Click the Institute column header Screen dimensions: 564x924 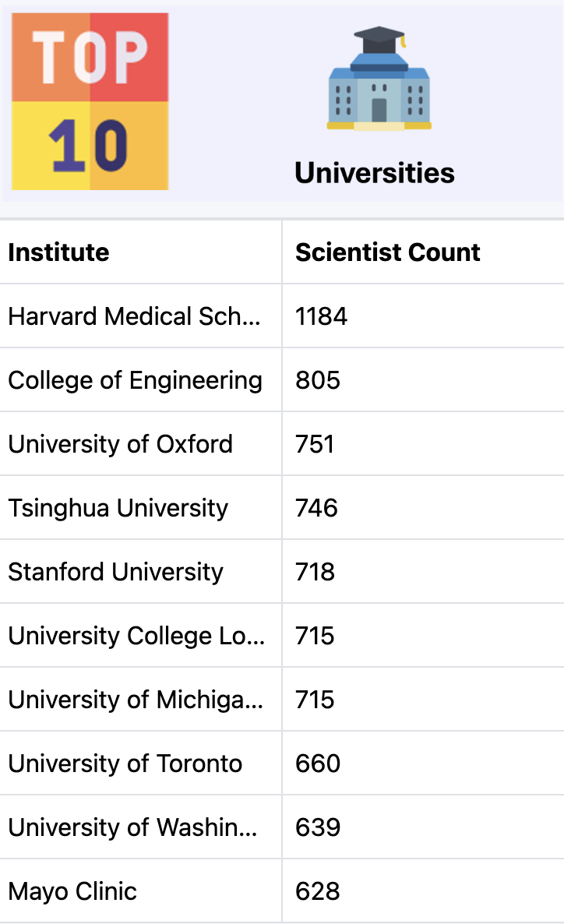[58, 252]
